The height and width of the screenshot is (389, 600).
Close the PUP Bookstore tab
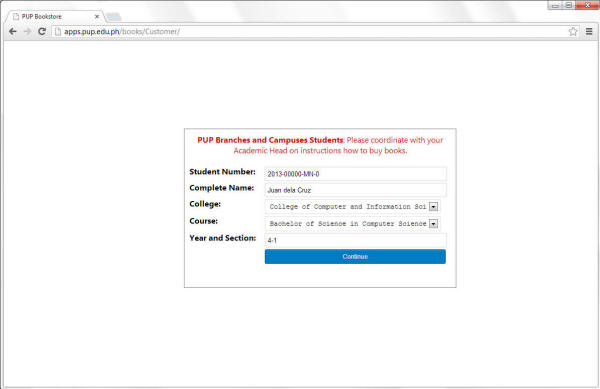[97, 16]
